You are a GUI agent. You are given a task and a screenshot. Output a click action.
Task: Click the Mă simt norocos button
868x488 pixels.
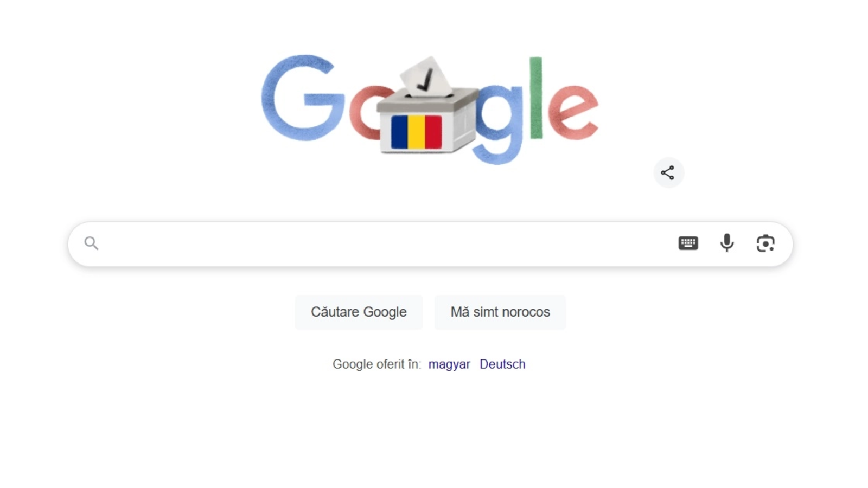500,312
